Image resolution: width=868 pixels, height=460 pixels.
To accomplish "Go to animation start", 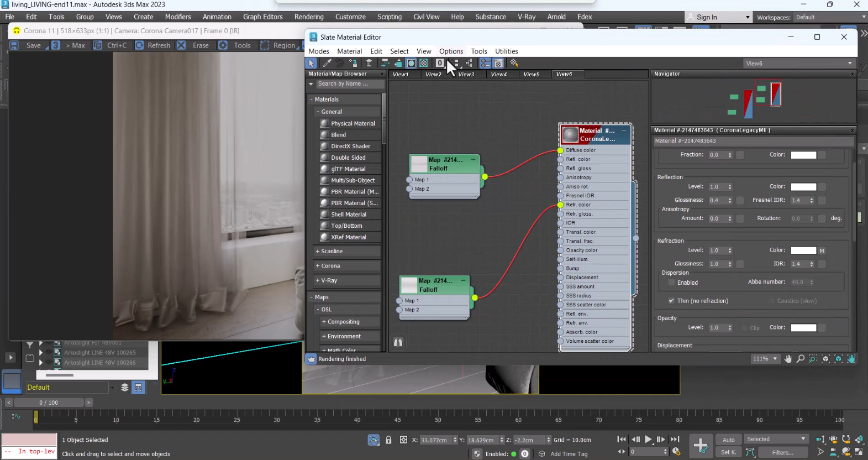I will coord(622,440).
